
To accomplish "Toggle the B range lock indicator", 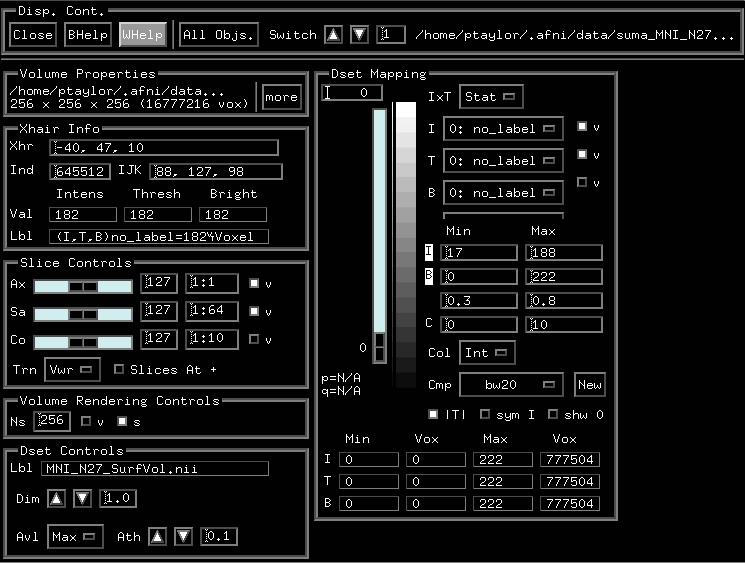I will (x=429, y=276).
